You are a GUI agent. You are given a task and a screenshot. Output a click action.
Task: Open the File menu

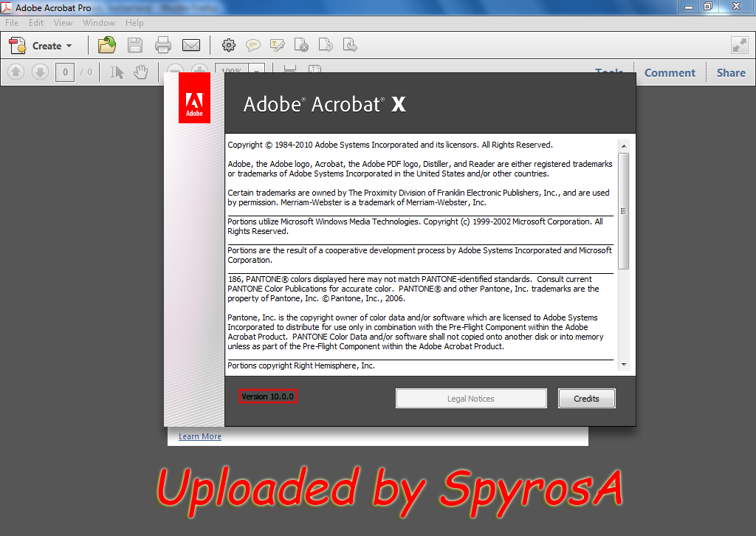tap(12, 23)
